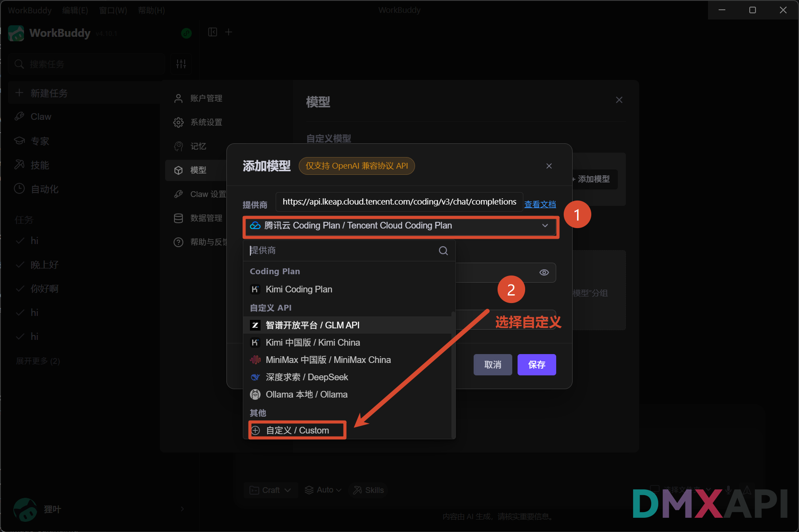Viewport: 799px width, 532px height.
Task: Open the 编辑(E) menu
Action: pos(75,10)
